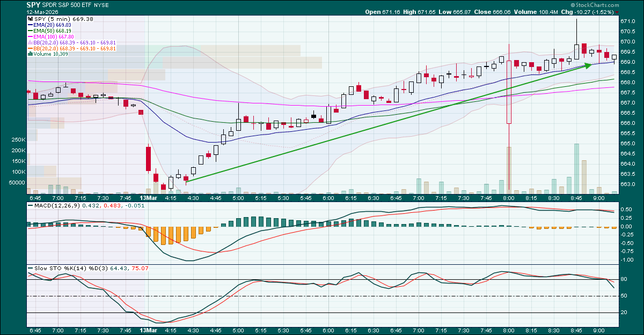Click the 0.00 label on the MACD axis
The width and height of the screenshot is (644, 335).
click(x=627, y=226)
